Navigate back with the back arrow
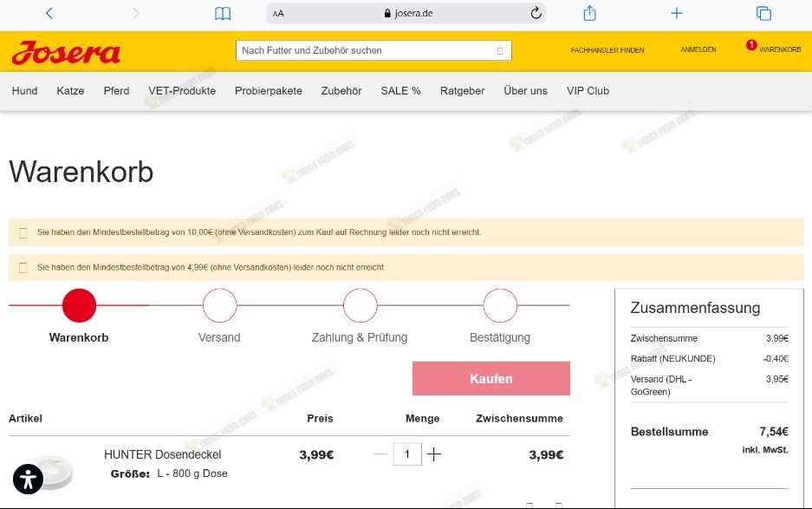This screenshot has height=509, width=812. 48,12
